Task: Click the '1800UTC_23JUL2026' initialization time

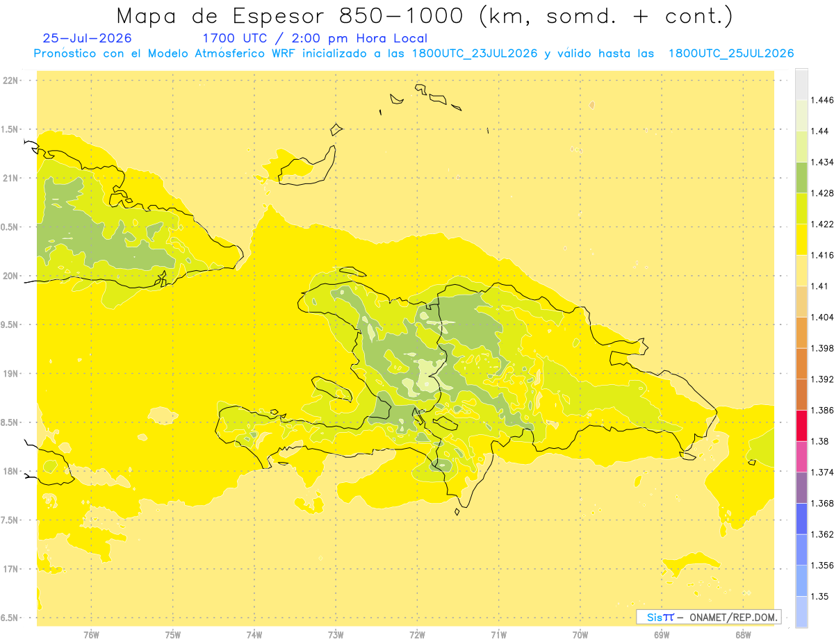Action: [475, 53]
